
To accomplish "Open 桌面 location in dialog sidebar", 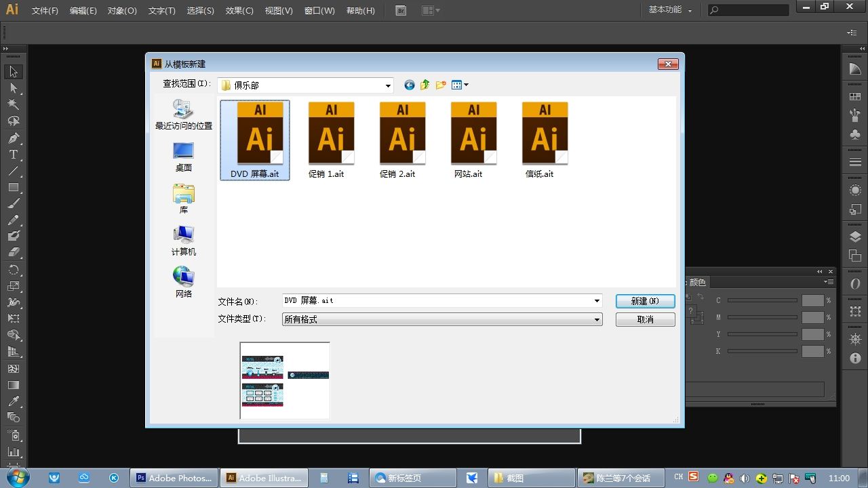I will point(184,157).
